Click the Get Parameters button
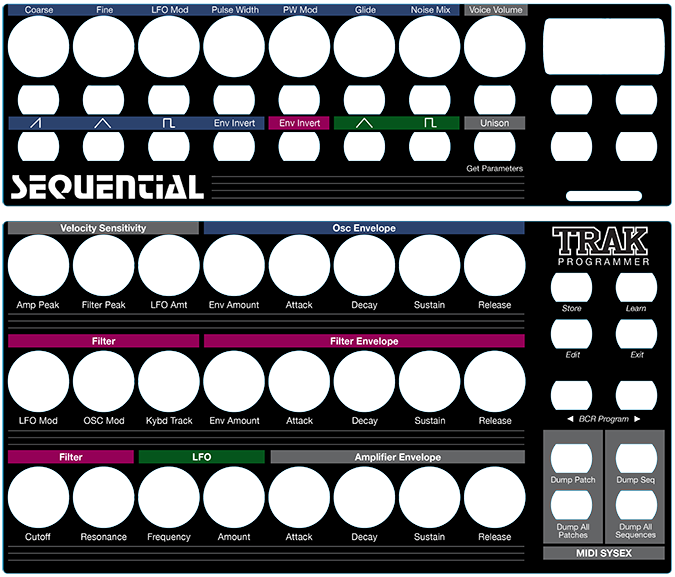Image resolution: width=675 pixels, height=577 pixels. (x=495, y=146)
